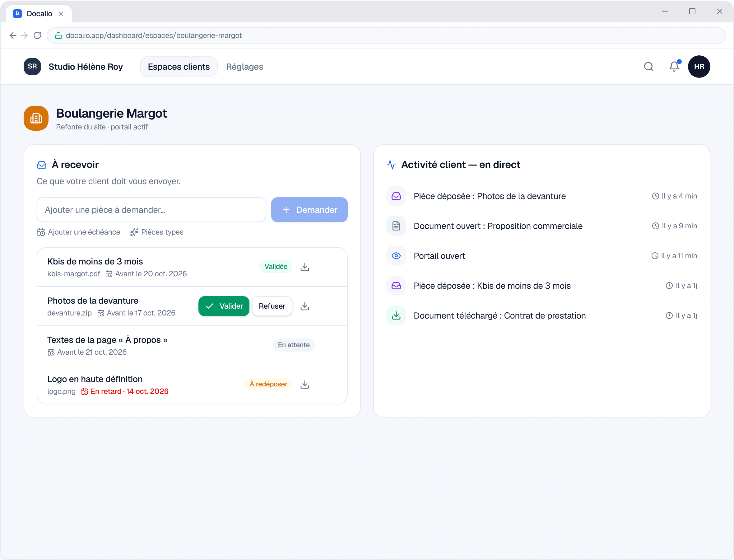Reload the page with the refresh icon

click(x=37, y=35)
